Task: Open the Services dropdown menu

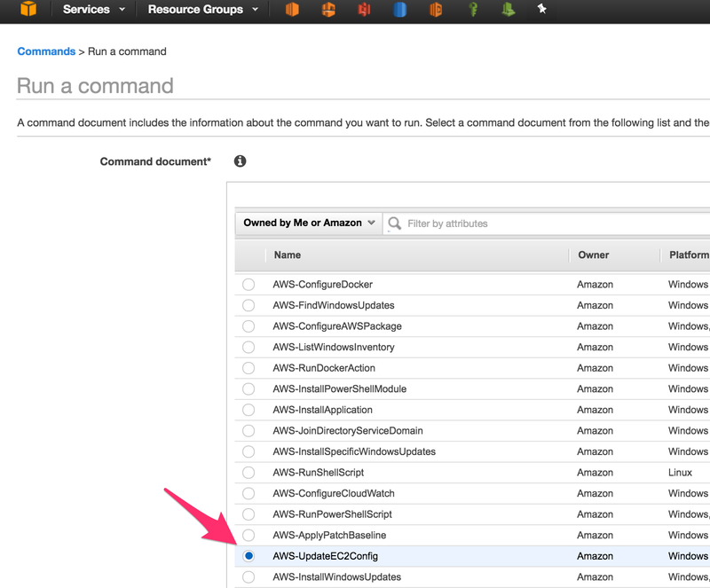Action: [94, 10]
